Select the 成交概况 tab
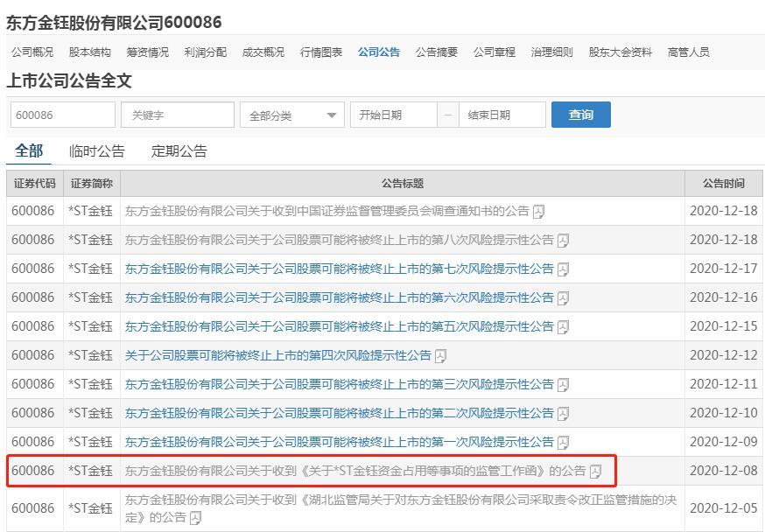 pyautogui.click(x=263, y=52)
